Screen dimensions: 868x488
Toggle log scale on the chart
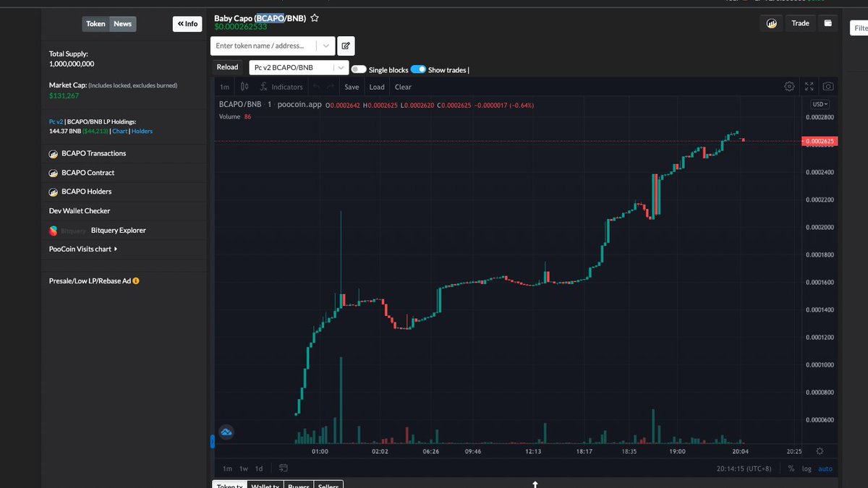tap(807, 468)
